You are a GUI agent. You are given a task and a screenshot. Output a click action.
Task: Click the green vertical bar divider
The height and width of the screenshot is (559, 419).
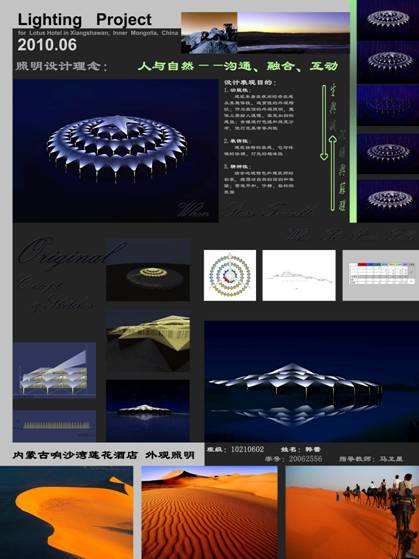[x=353, y=111]
